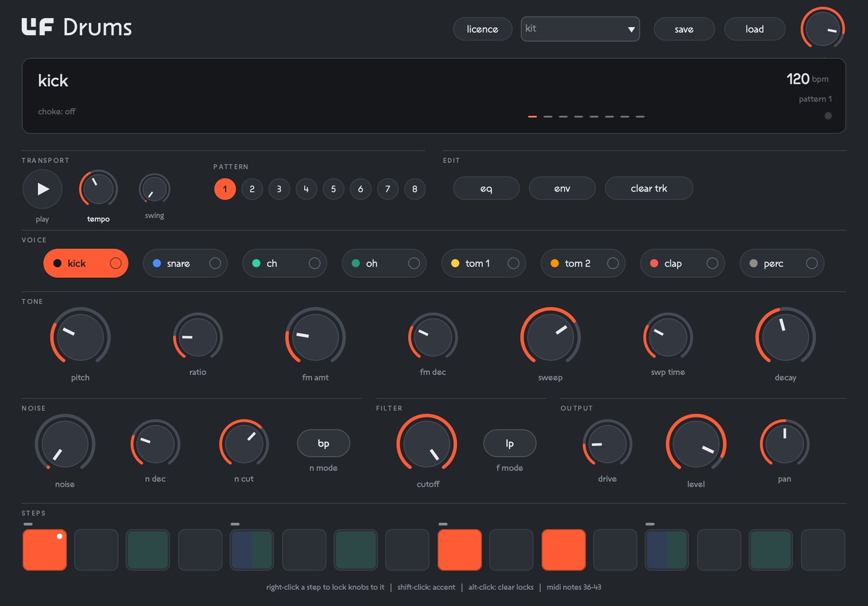This screenshot has width=868, height=606.
Task: Toggle step 16 in the sequencer
Action: 823,550
